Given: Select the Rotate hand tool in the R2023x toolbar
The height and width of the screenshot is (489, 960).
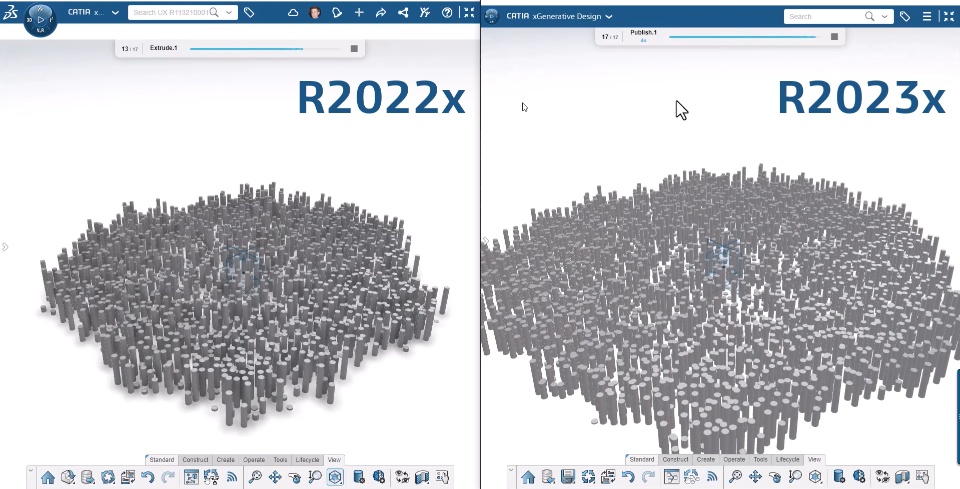Looking at the screenshot, I should click(x=775, y=477).
